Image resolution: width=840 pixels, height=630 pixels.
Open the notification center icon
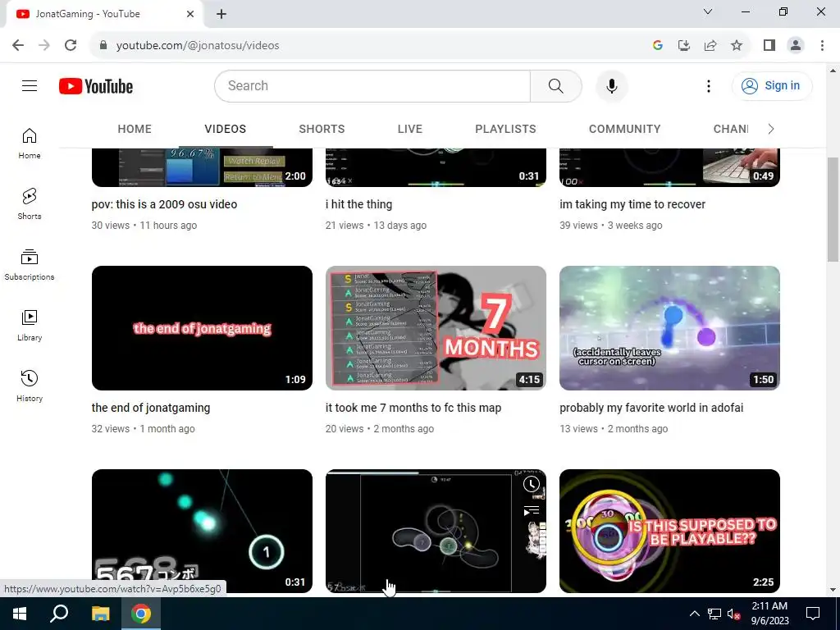click(813, 614)
